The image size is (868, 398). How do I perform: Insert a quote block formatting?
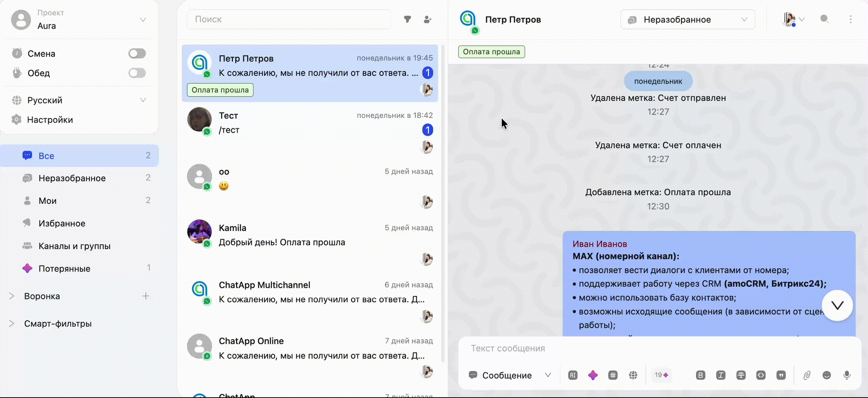(781, 375)
